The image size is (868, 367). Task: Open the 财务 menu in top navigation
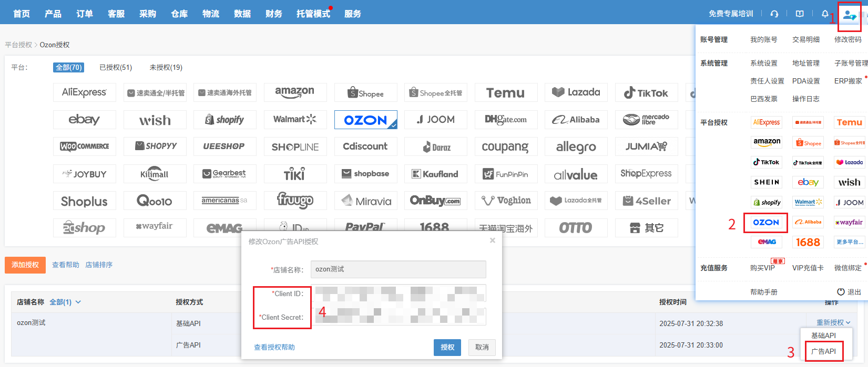point(274,14)
